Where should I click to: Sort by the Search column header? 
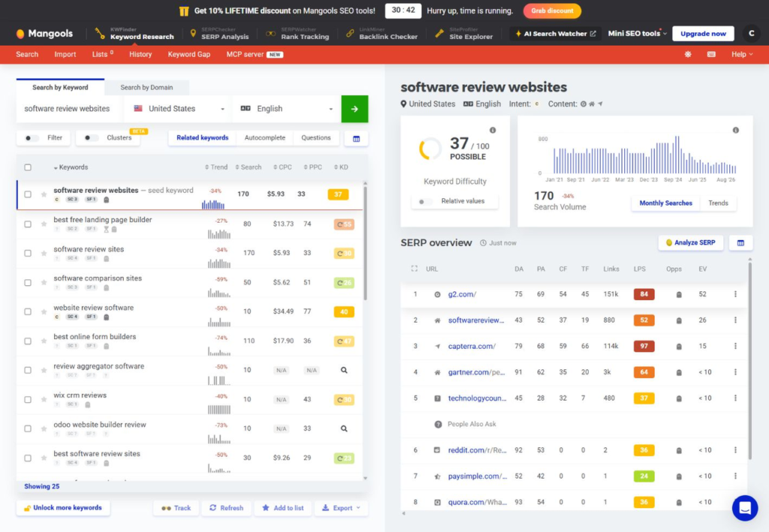(248, 167)
